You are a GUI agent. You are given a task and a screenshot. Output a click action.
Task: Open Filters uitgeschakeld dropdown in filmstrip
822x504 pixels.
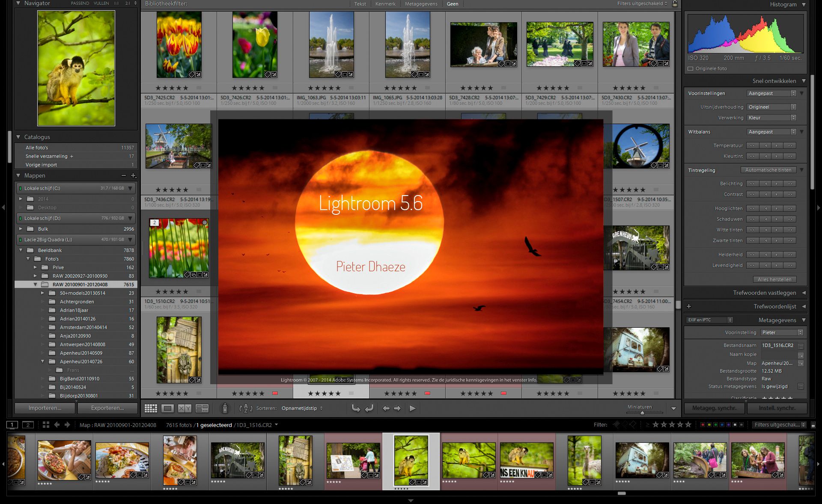pos(780,424)
